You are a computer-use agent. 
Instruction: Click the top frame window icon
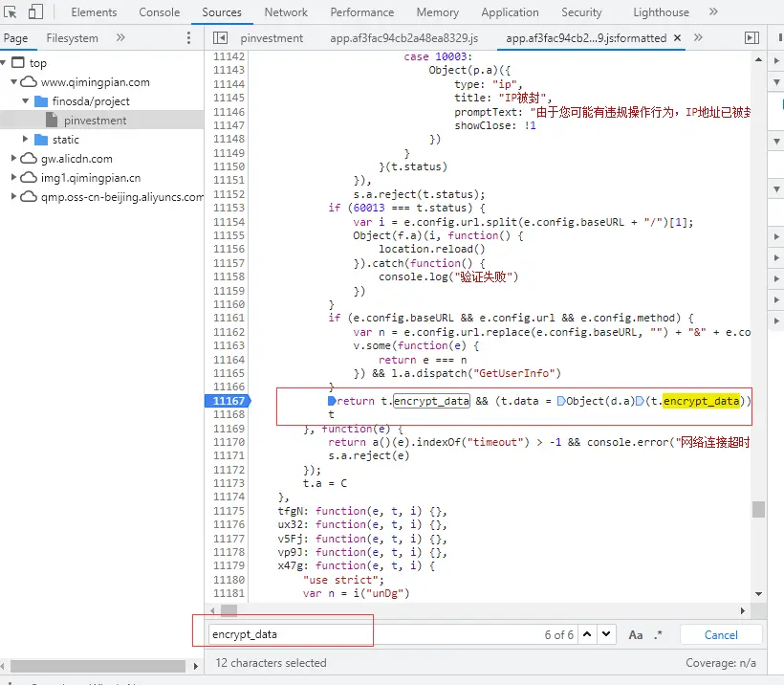18,62
